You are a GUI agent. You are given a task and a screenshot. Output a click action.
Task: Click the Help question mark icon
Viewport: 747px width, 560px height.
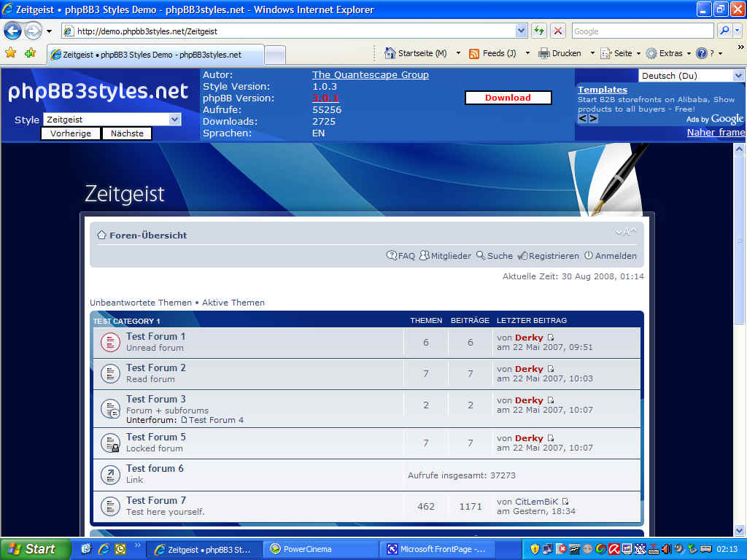[701, 53]
